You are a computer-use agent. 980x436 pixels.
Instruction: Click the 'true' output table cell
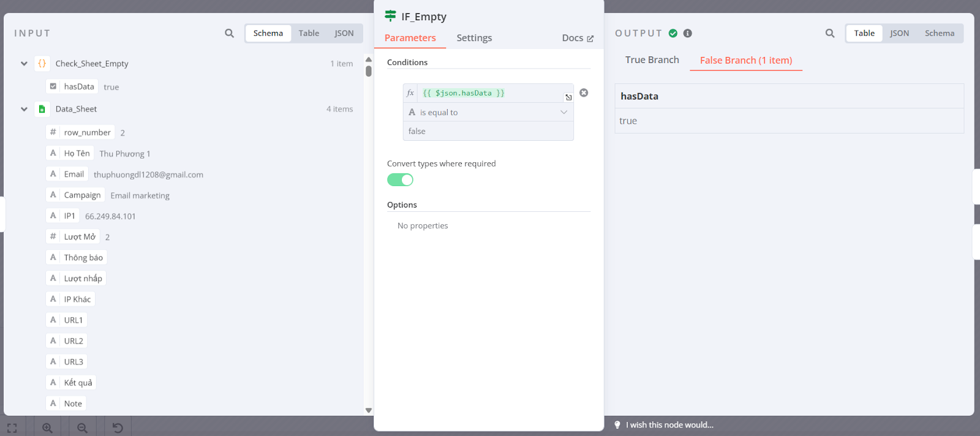pyautogui.click(x=790, y=121)
